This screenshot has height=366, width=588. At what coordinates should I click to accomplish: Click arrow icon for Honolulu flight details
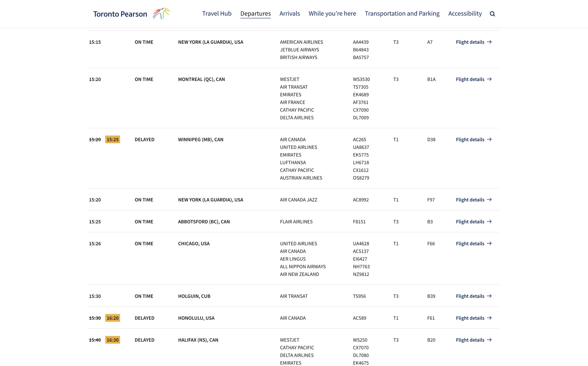click(489, 318)
